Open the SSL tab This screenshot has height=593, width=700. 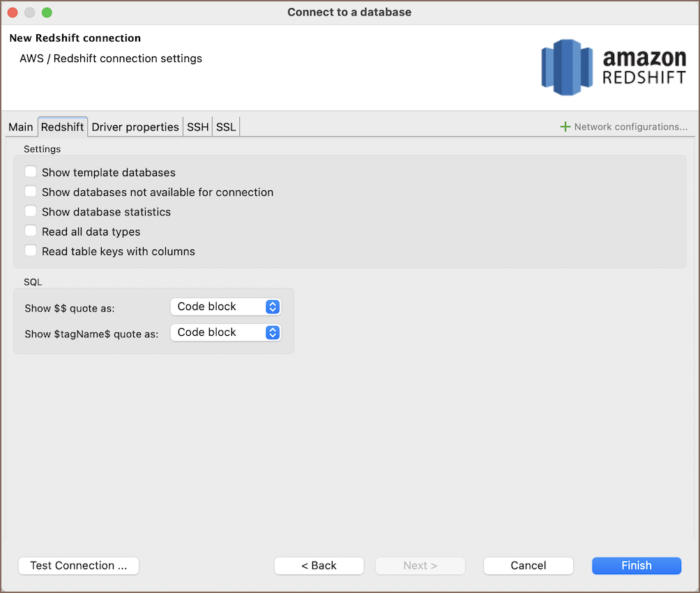pos(226,127)
